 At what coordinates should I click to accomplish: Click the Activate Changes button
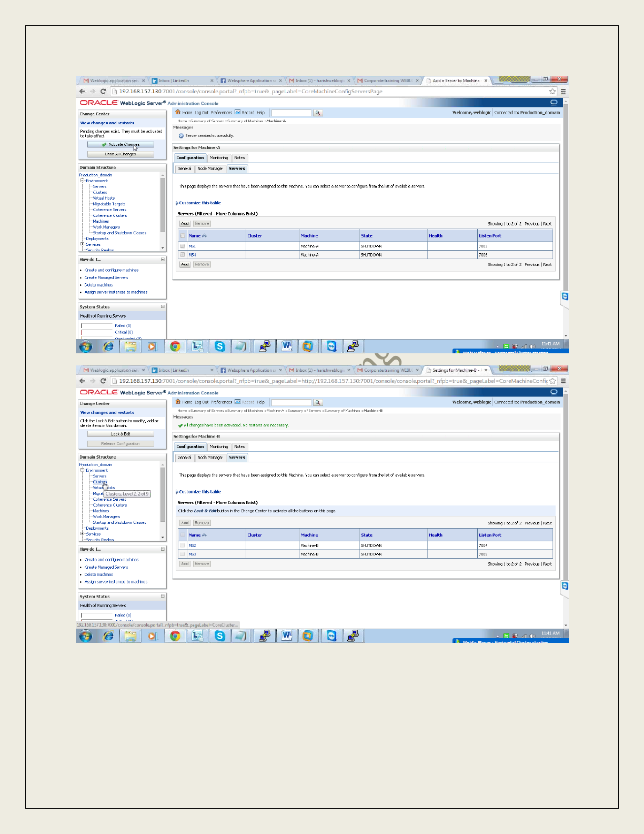pyautogui.click(x=120, y=144)
